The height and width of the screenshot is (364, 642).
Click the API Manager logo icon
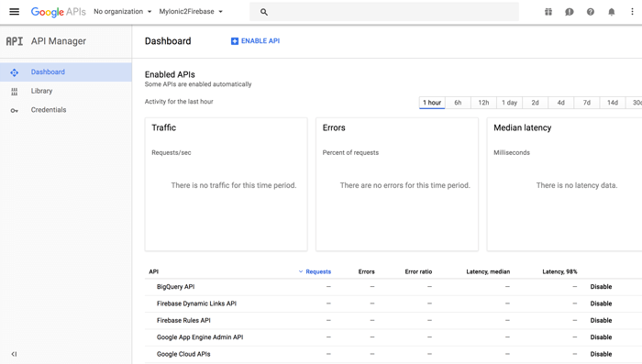coord(15,41)
